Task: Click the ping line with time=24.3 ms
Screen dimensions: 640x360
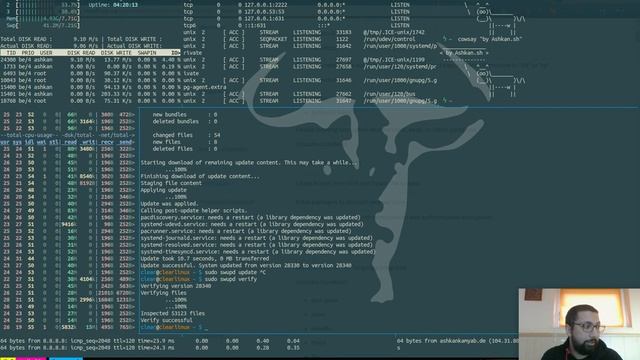Action: click(x=87, y=348)
